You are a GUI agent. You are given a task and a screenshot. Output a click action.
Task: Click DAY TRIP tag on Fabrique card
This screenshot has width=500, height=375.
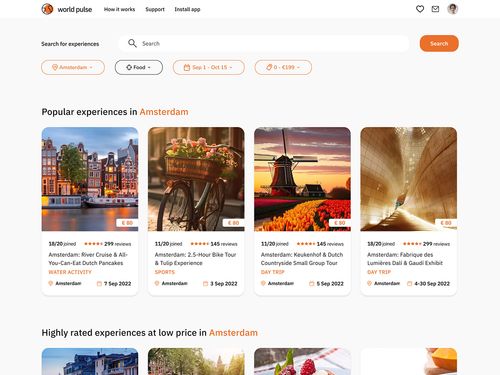click(379, 272)
